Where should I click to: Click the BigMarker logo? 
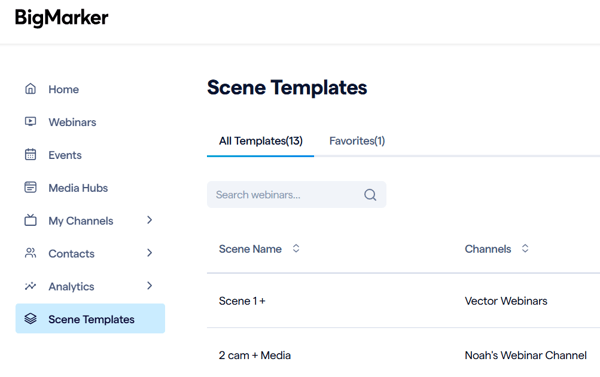pos(61,18)
